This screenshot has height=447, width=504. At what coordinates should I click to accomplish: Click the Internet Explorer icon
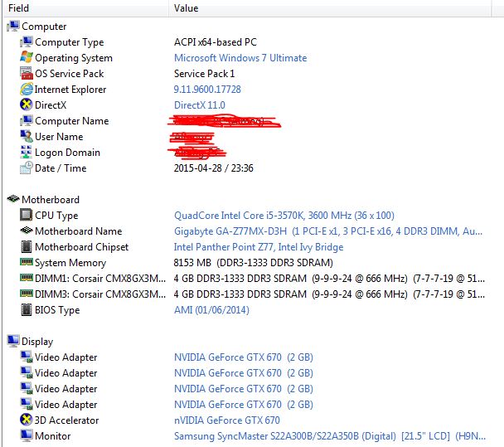click(x=27, y=90)
